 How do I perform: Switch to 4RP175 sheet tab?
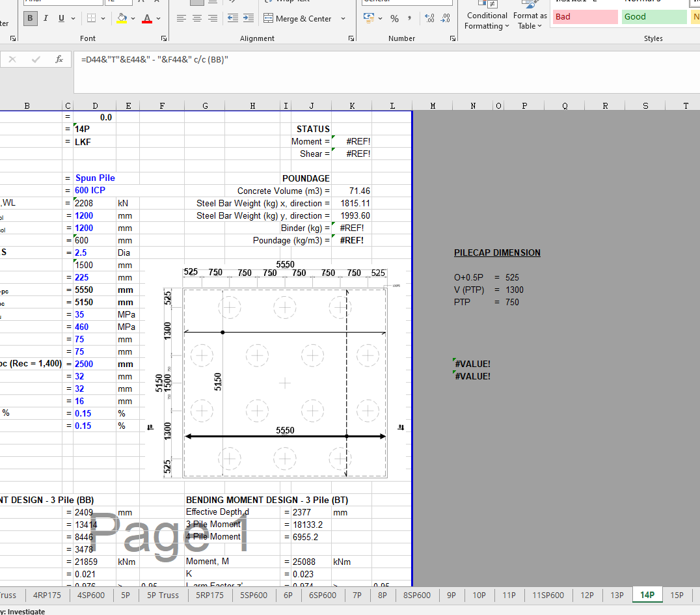(47, 595)
